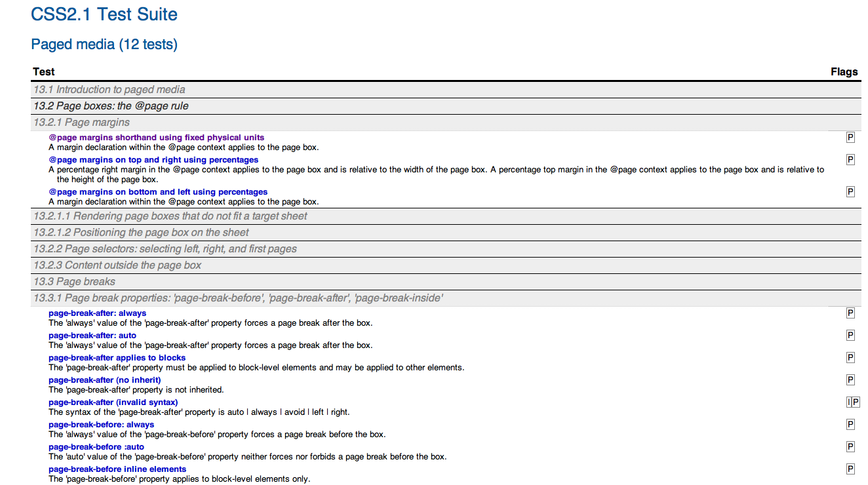Click the P flag for "page-break-after: always"
Viewport: 868px width, 485px height.
(850, 313)
